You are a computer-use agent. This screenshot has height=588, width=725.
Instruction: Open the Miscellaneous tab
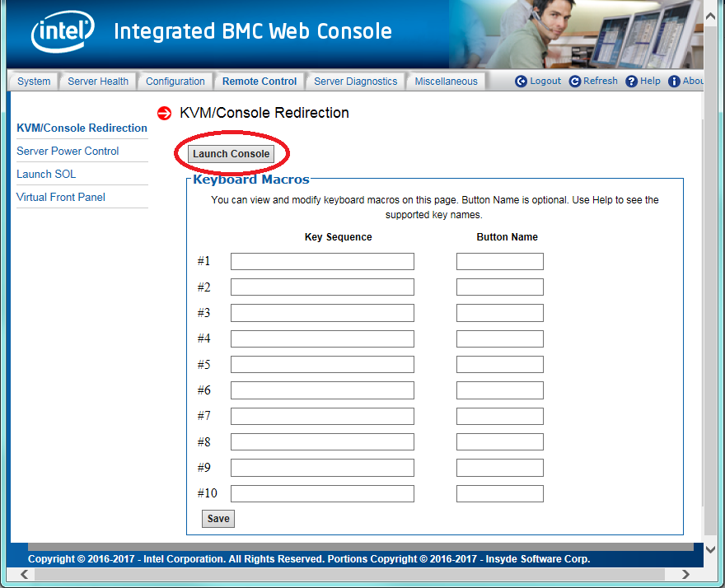pos(446,82)
